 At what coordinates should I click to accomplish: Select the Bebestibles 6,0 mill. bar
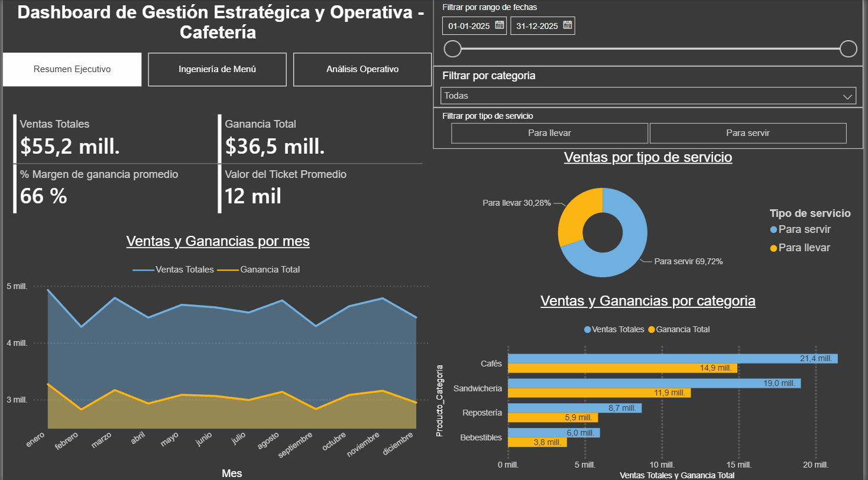point(553,433)
